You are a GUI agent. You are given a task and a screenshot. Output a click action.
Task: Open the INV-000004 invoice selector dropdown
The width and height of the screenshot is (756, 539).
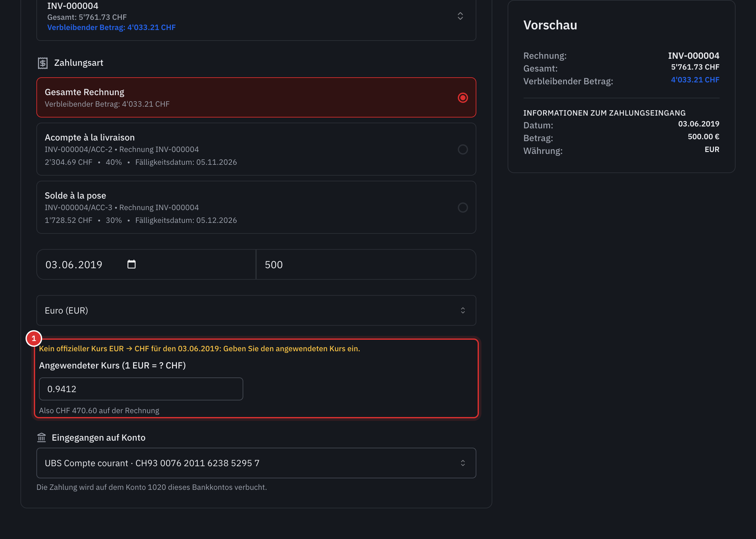pyautogui.click(x=256, y=17)
